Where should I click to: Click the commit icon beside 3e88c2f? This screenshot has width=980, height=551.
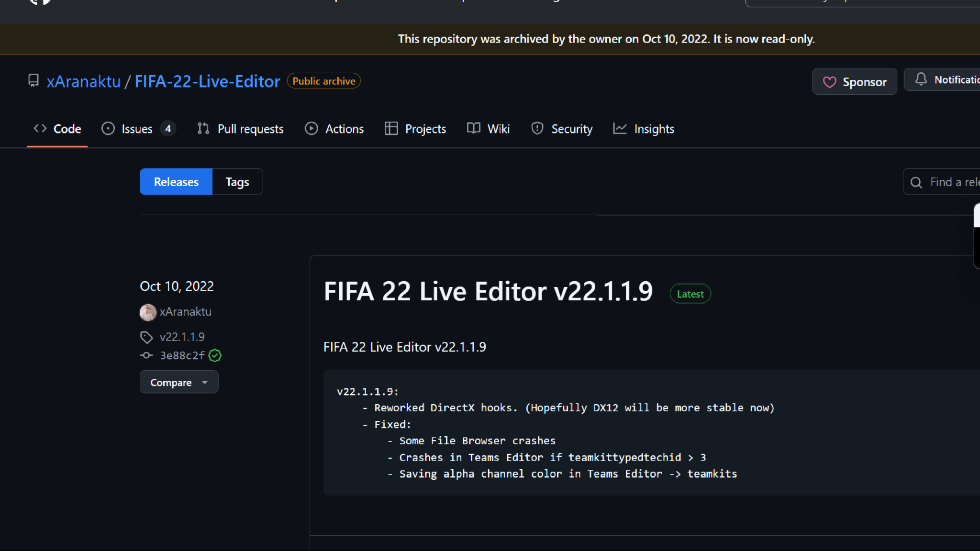coord(146,355)
